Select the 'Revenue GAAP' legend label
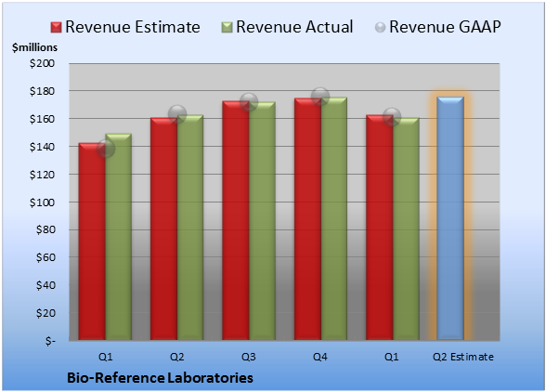Screen dimensions: 546x392 445,27
